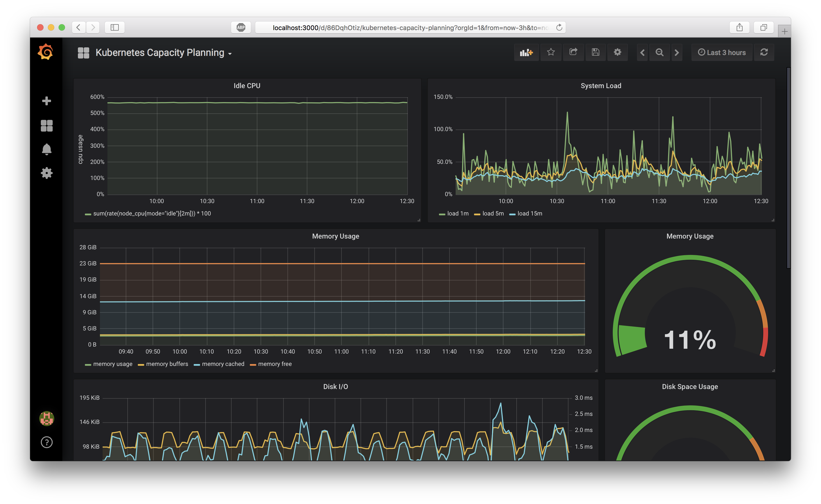Open the help question mark at bottom left

coord(46,442)
